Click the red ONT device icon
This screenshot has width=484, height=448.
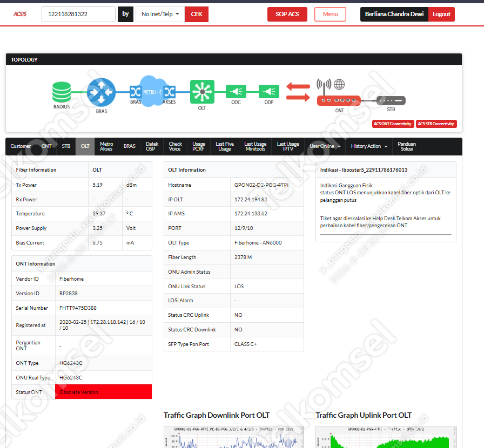pos(339,100)
